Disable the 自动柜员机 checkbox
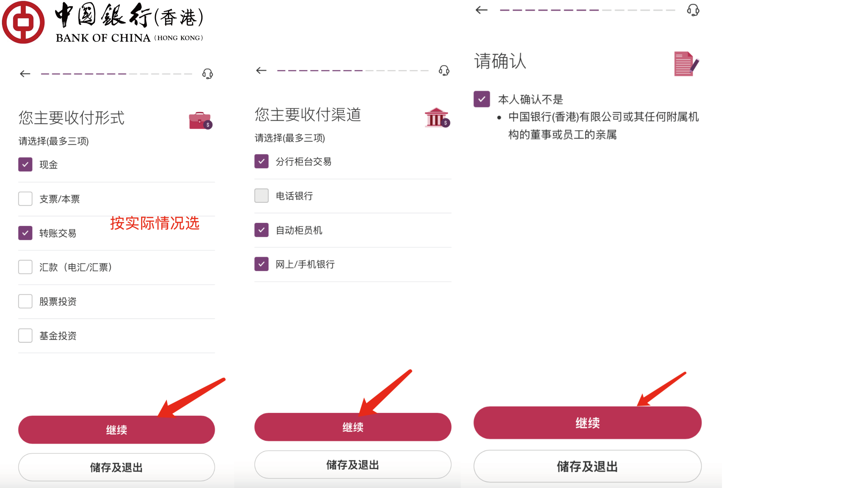Viewport: 868px width, 488px height. point(261,231)
